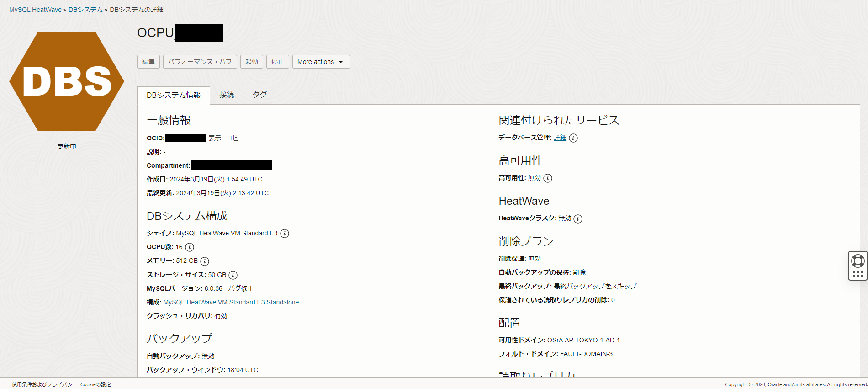Switch to the タグ tab
Image resolution: width=868 pixels, height=389 pixels.
(x=259, y=95)
